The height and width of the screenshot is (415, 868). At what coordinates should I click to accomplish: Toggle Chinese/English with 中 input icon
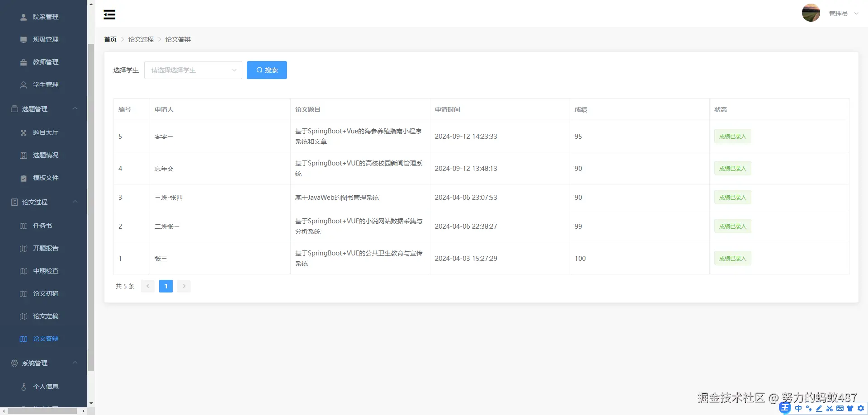(x=798, y=408)
